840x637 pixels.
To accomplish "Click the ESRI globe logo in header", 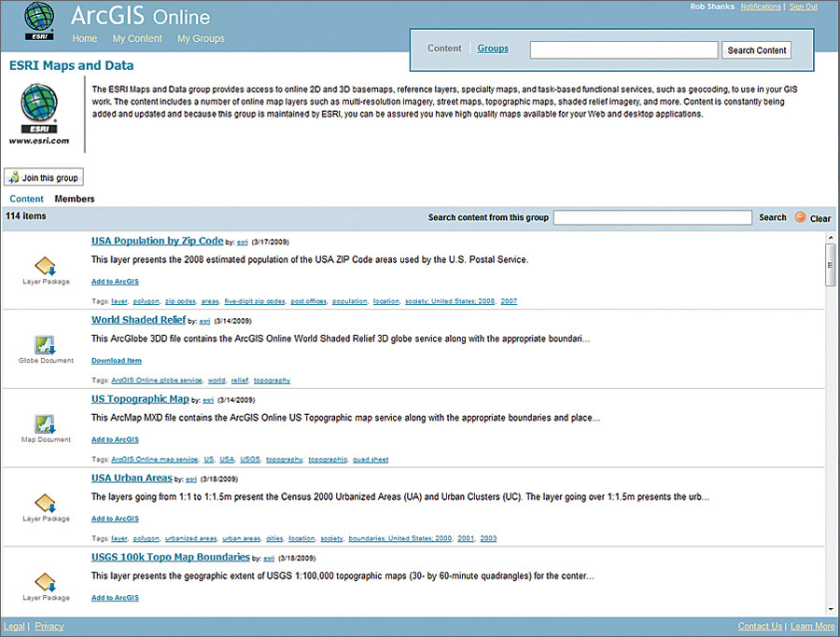I will point(39,21).
